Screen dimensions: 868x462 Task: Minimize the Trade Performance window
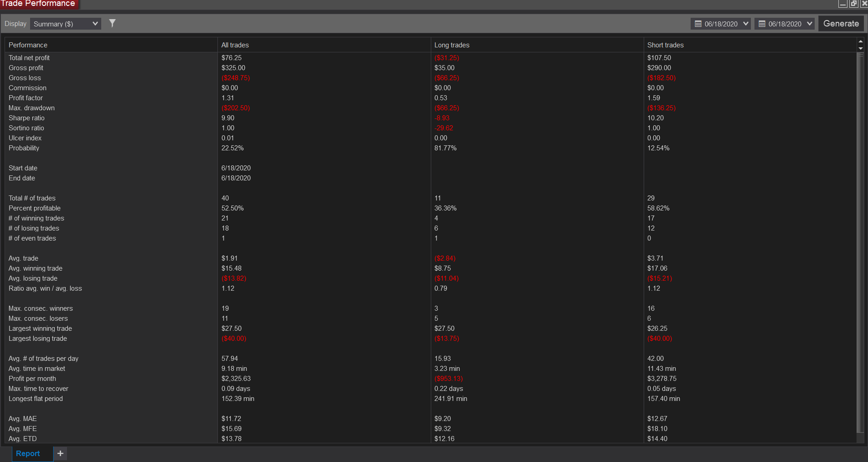click(843, 4)
